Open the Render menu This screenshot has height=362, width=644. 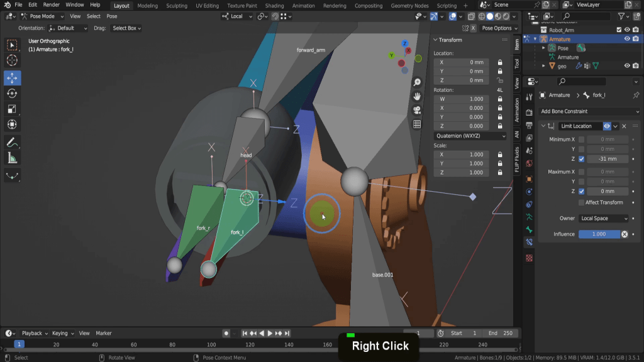52,5
